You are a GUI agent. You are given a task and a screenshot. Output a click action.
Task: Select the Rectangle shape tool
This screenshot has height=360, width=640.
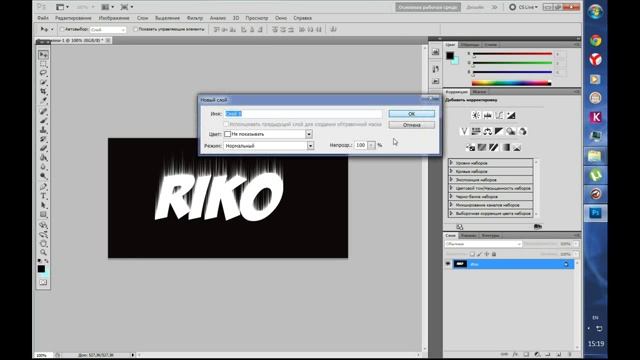(x=43, y=214)
